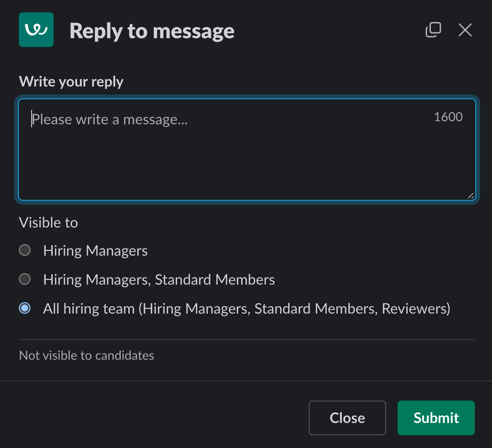
Task: Select the Hiring Managers radio button
Action: [x=25, y=250]
